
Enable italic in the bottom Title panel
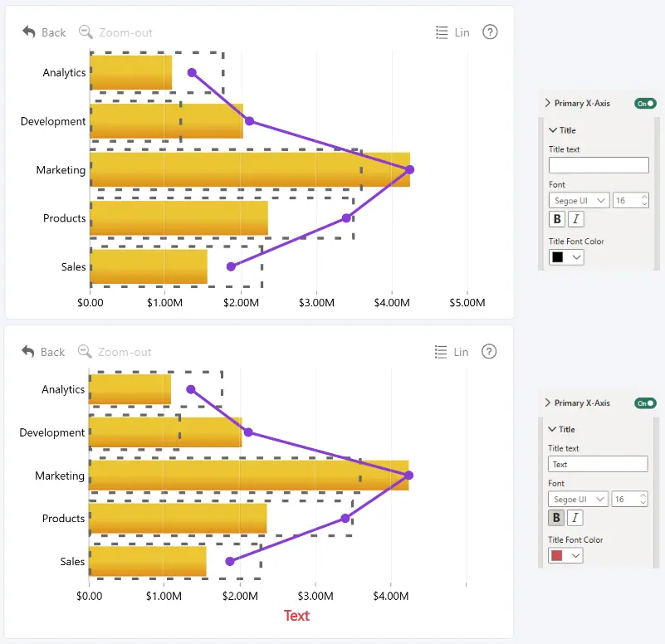point(575,518)
